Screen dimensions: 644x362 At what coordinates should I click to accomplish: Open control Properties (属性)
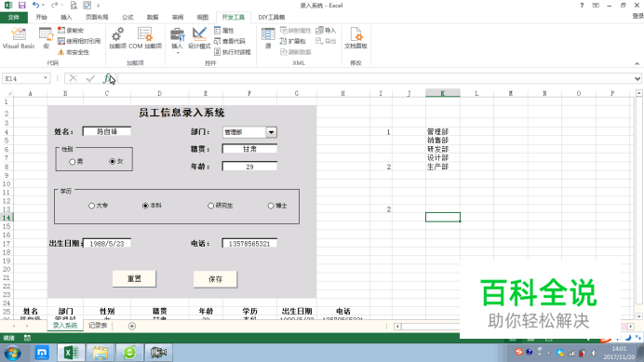coord(224,31)
